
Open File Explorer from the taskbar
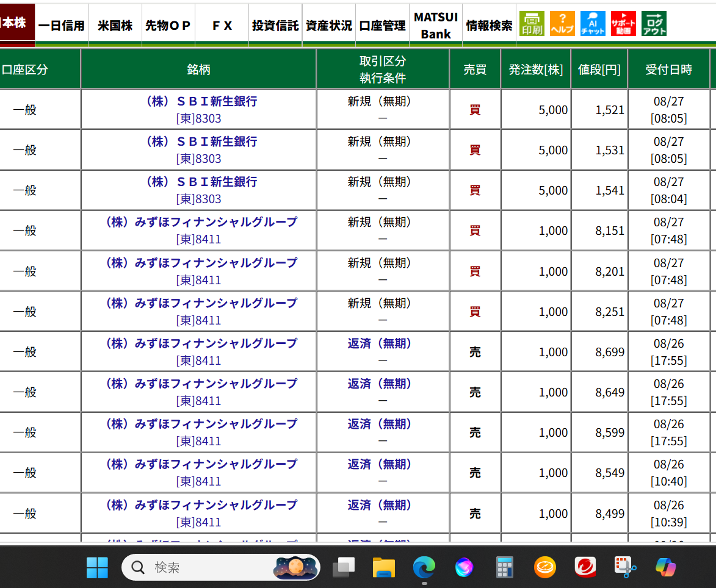coord(383,567)
